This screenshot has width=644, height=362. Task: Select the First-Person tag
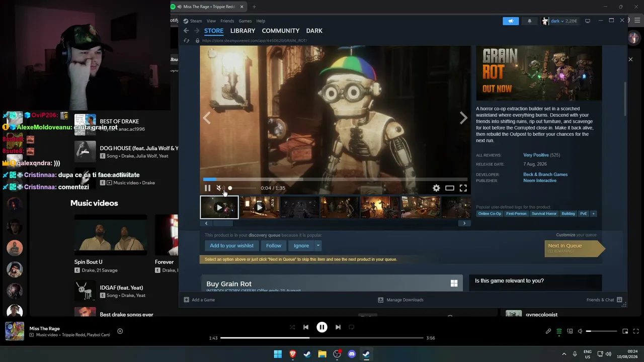tap(516, 214)
